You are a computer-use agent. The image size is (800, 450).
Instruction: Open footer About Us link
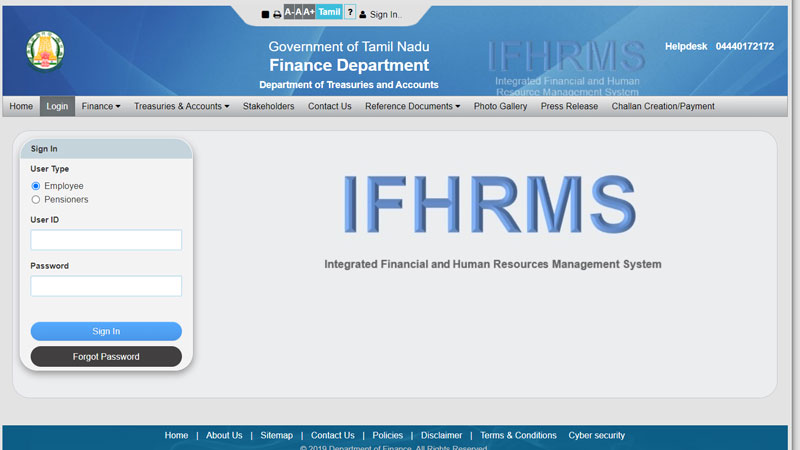coord(224,435)
